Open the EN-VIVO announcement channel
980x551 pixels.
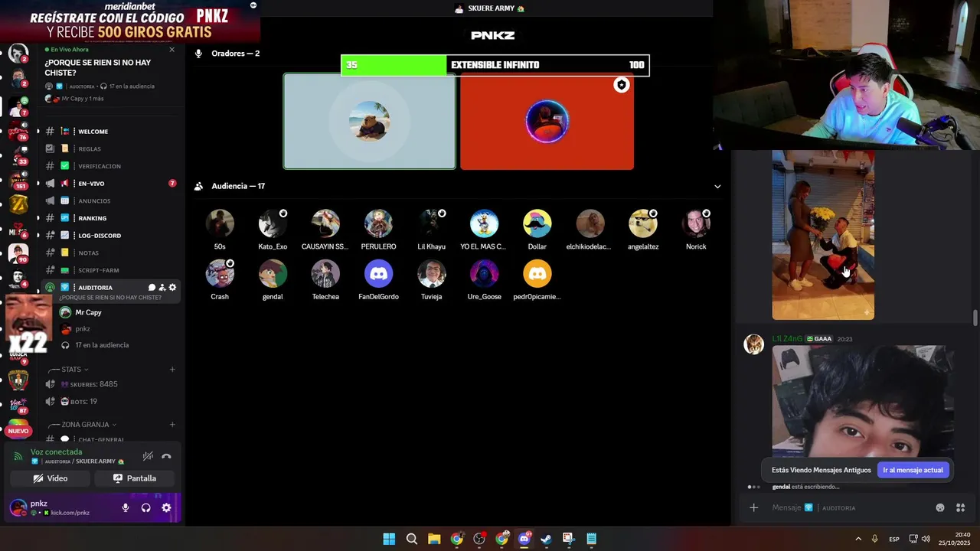click(110, 184)
